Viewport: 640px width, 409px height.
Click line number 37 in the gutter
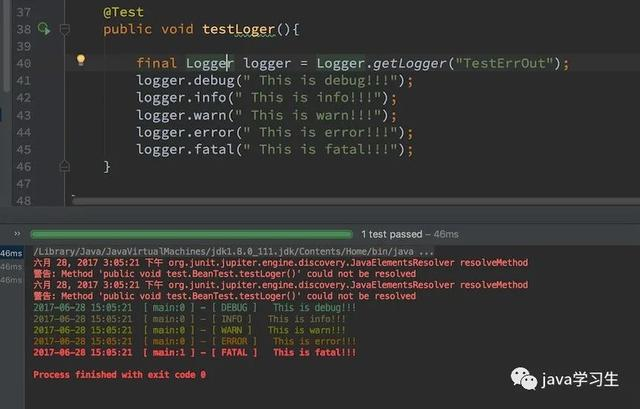coord(23,12)
